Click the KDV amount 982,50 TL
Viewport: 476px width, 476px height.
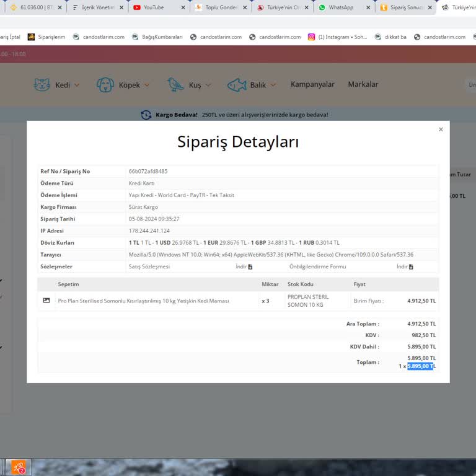coord(424,335)
